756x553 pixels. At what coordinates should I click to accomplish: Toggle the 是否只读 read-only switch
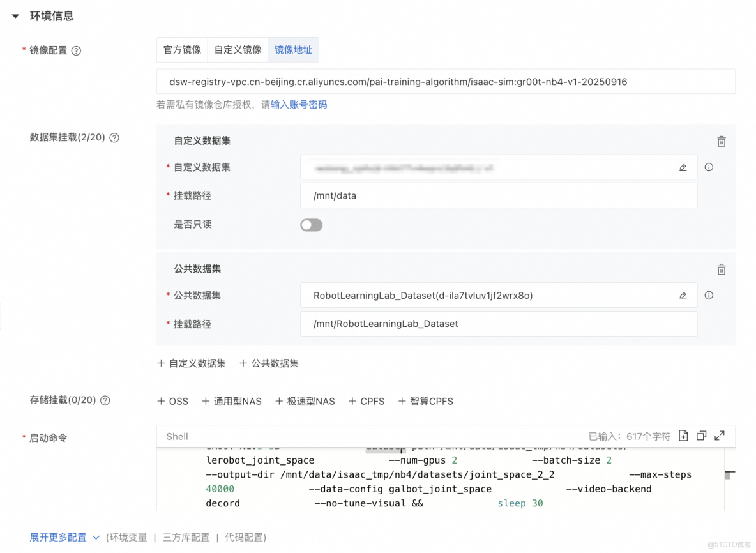(311, 225)
